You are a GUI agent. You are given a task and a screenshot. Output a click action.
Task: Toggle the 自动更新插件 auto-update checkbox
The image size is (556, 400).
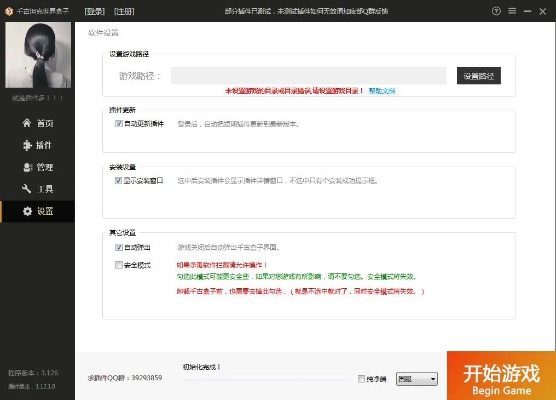(119, 123)
